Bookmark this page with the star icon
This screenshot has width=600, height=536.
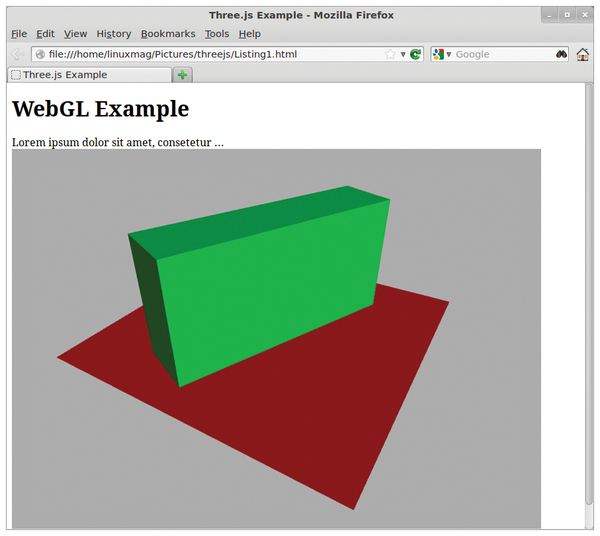pyautogui.click(x=390, y=54)
